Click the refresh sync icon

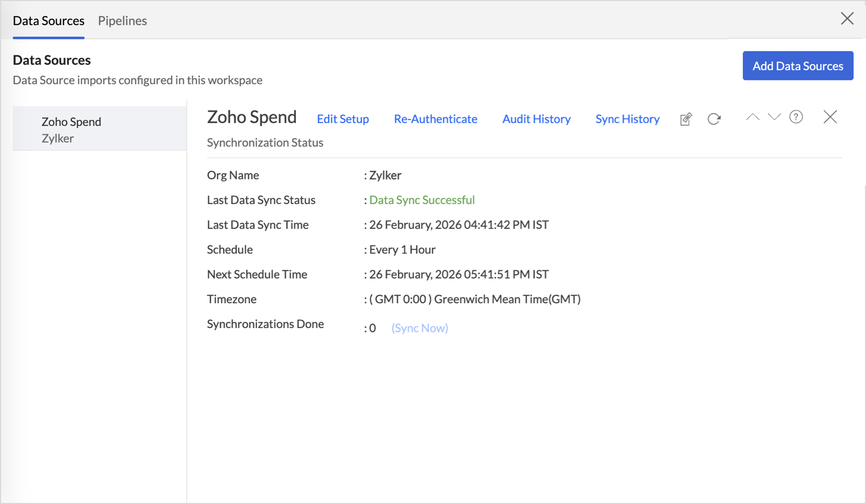pyautogui.click(x=714, y=119)
